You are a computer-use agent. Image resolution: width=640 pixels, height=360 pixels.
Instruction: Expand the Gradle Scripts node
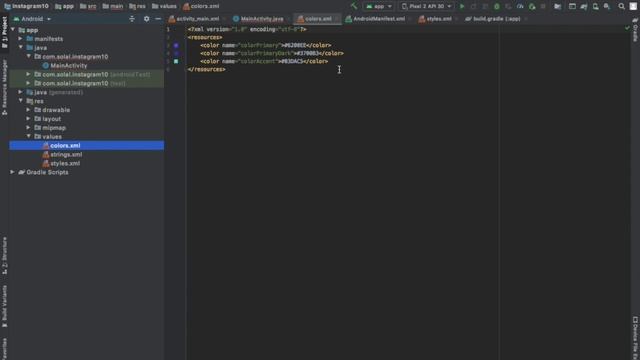pos(13,172)
